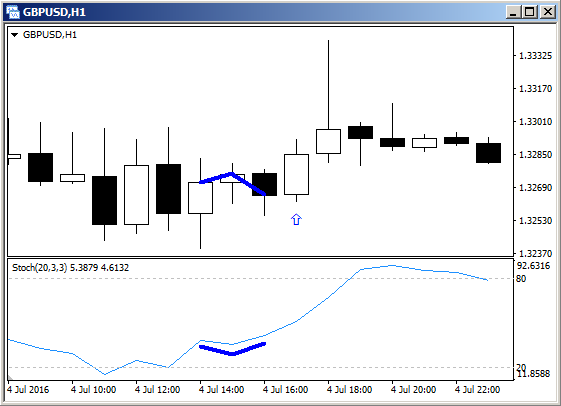Image resolution: width=561 pixels, height=406 pixels.
Task: Click the tall-wick candle at 18:00
Action: click(328, 141)
